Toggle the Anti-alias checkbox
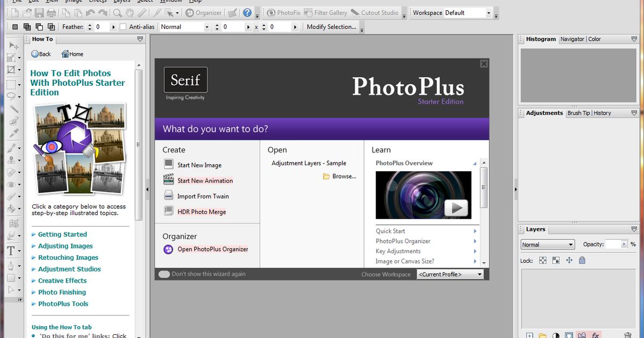This screenshot has height=338, width=644. click(x=123, y=27)
